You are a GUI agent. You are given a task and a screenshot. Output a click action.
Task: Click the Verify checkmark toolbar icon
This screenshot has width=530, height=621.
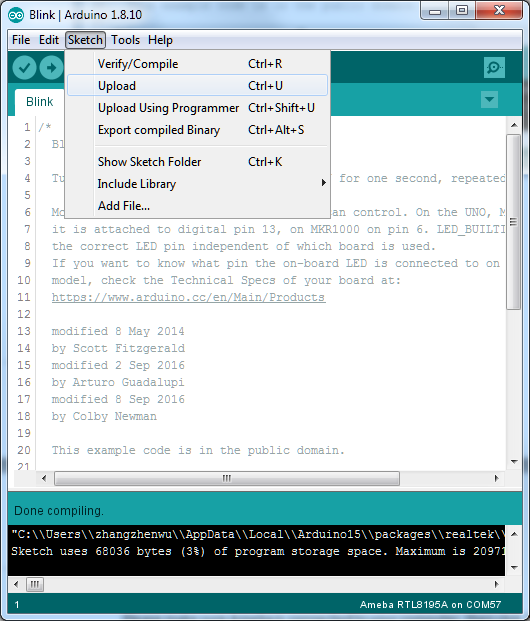(25, 68)
